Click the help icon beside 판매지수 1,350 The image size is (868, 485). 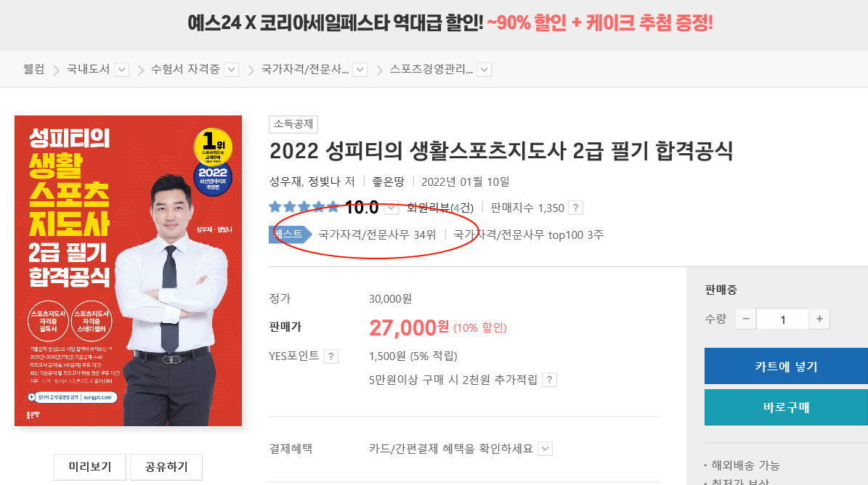[576, 208]
